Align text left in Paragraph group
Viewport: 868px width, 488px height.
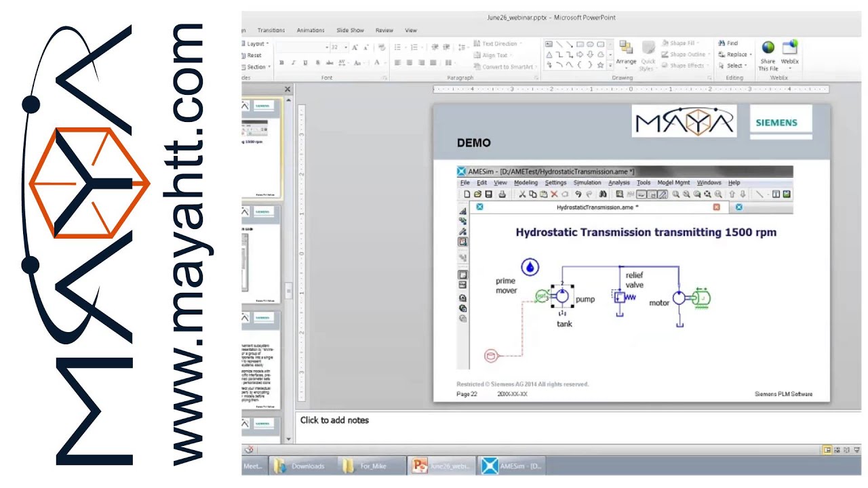397,63
